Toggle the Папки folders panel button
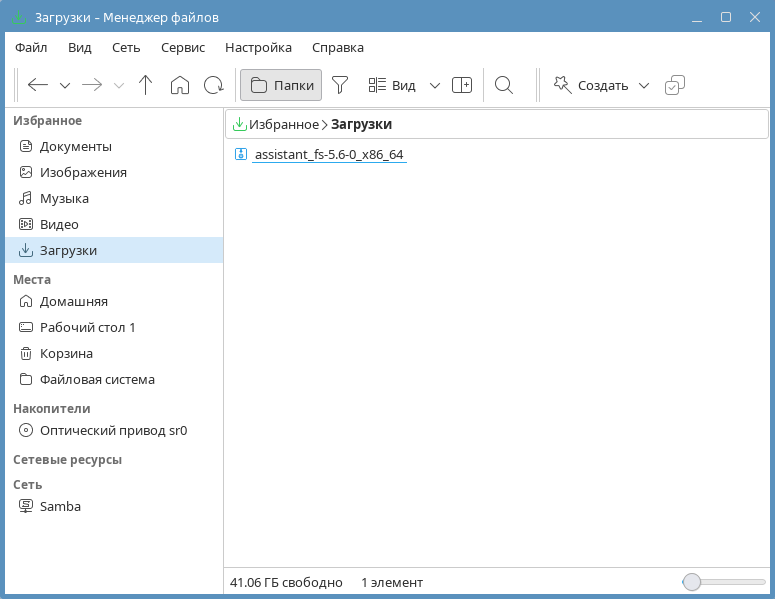 [281, 86]
